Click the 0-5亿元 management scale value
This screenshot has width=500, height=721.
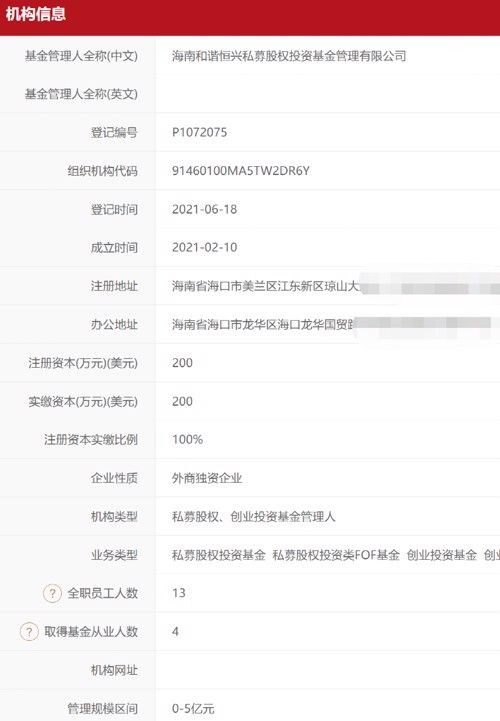coord(193,709)
